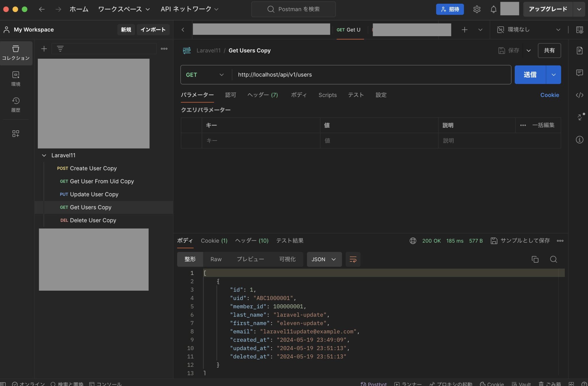Open the comments panel on the right
The height and width of the screenshot is (386, 588).
[580, 73]
